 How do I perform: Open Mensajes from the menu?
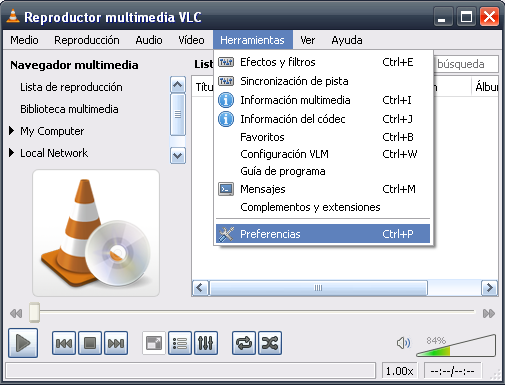[x=323, y=189]
